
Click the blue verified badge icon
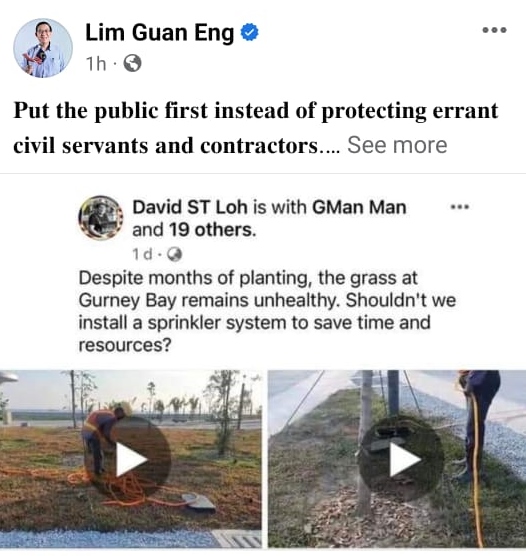click(249, 33)
